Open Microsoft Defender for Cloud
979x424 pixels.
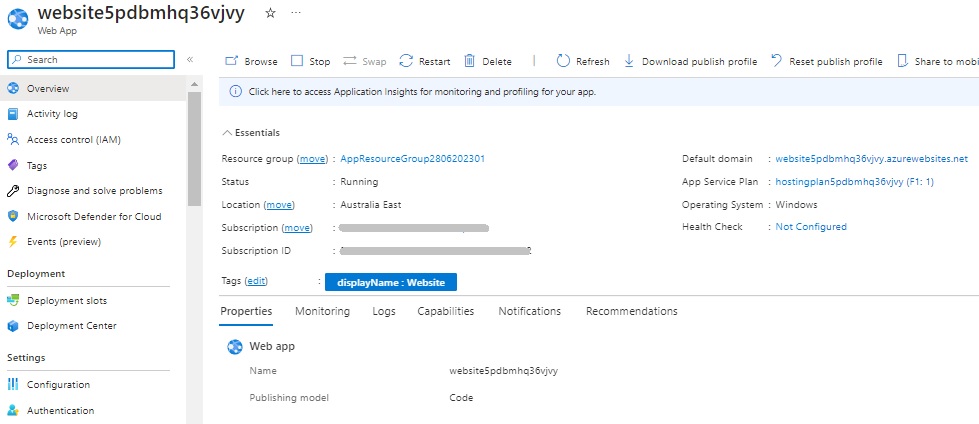click(x=92, y=216)
